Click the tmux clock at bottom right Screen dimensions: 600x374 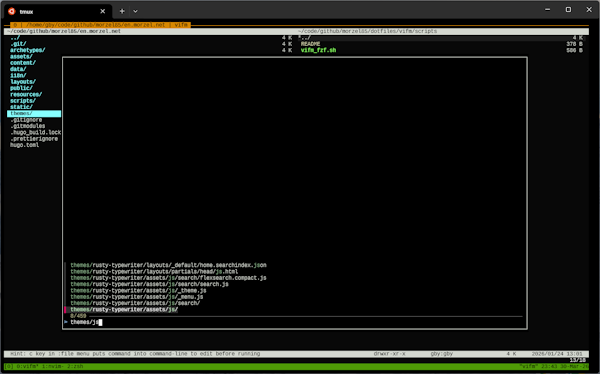(x=566, y=366)
